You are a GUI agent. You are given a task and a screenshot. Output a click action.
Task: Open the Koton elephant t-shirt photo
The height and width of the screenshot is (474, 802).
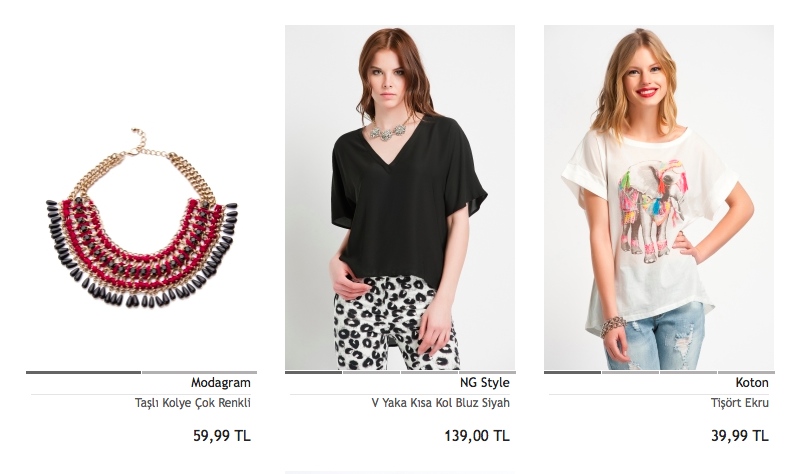click(659, 197)
